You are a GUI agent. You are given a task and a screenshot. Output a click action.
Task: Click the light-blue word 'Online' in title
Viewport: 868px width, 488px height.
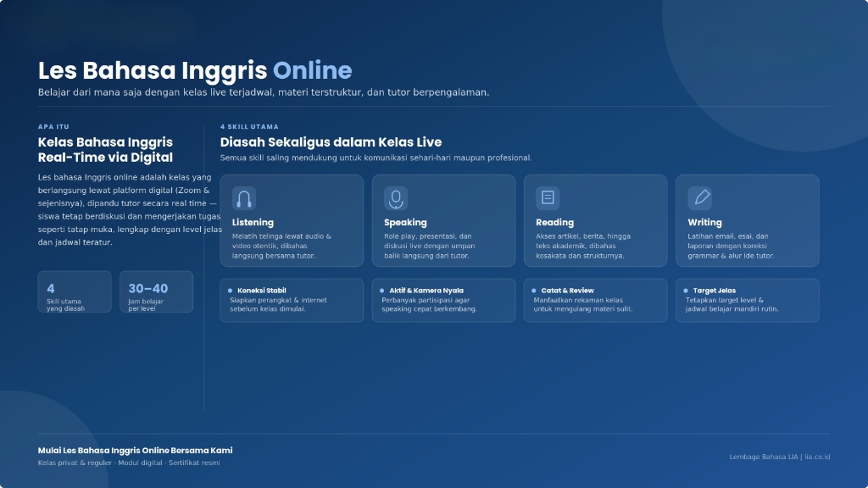[312, 71]
